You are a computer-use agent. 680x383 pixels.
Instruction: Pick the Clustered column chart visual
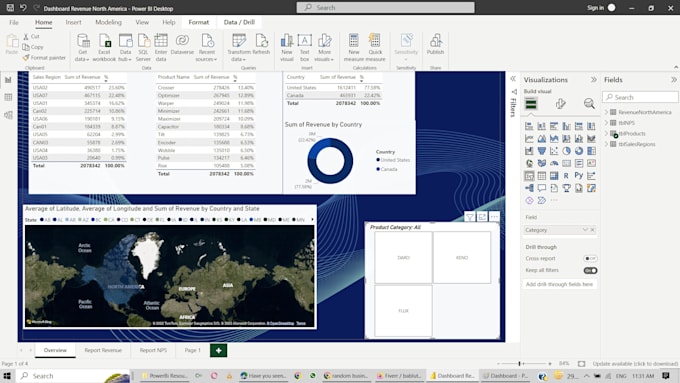[x=566, y=126]
